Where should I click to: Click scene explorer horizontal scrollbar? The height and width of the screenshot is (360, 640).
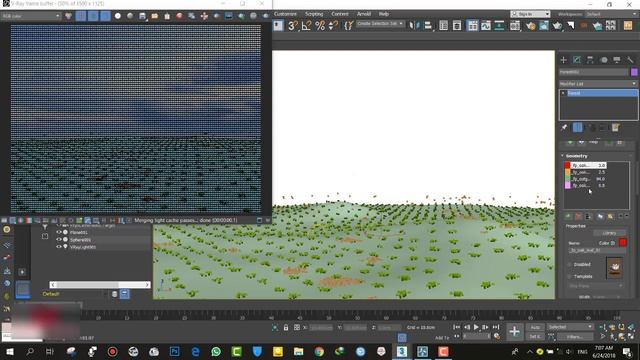(100, 285)
